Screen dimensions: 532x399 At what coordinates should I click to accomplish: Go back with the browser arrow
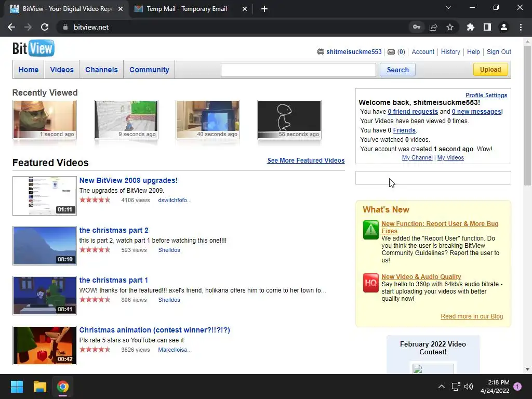[11, 27]
